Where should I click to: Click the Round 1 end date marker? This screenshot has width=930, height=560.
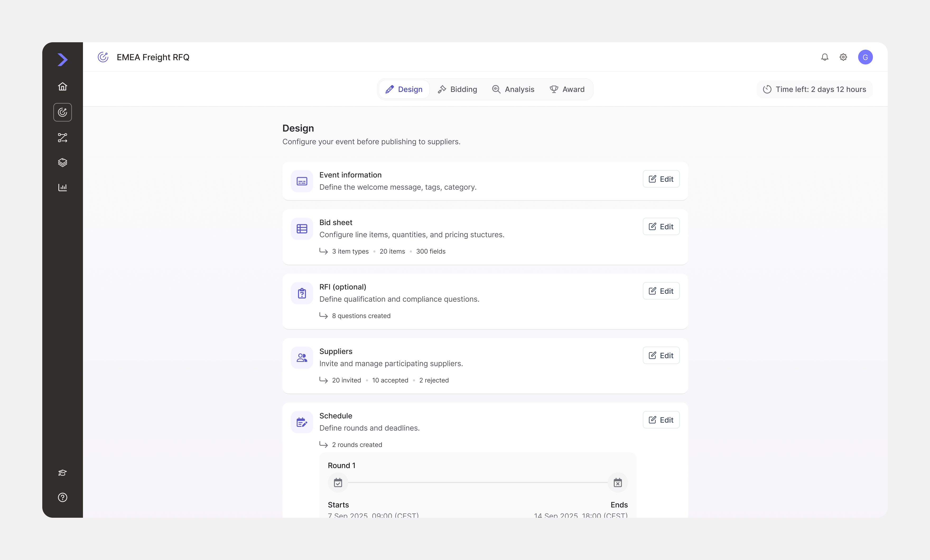[x=617, y=483]
